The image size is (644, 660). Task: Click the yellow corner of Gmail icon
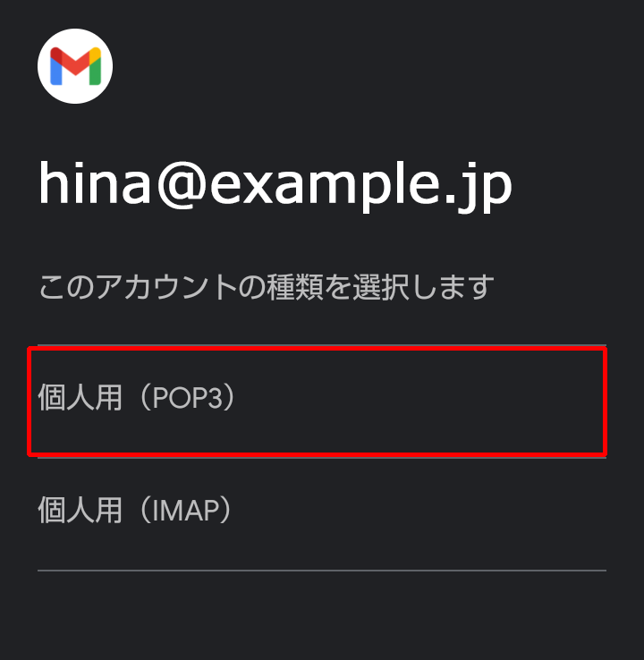coord(96,54)
